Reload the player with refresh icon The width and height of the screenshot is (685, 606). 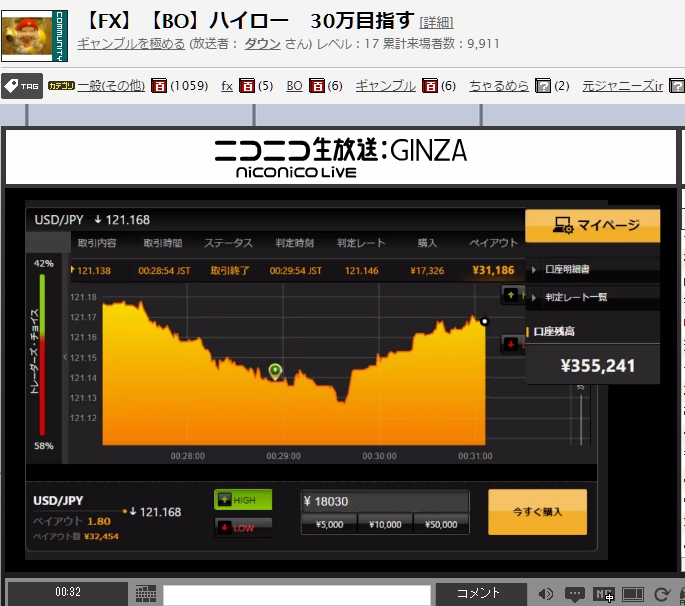[662, 594]
